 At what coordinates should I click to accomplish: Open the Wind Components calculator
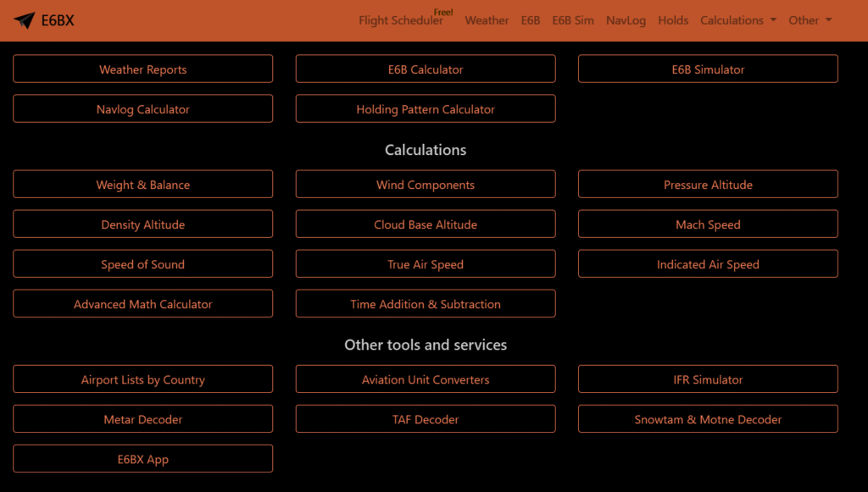[x=426, y=185]
